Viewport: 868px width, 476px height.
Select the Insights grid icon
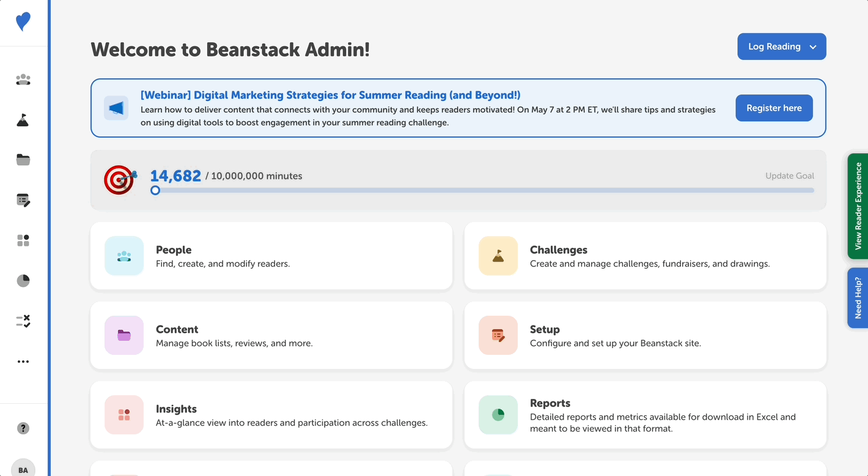[x=23, y=240]
